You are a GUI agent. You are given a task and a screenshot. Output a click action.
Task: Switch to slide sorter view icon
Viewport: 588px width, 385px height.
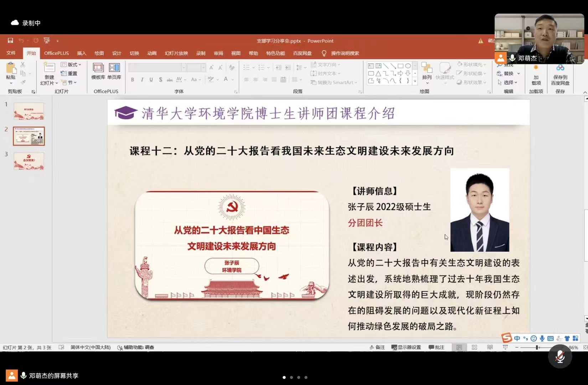click(x=474, y=347)
